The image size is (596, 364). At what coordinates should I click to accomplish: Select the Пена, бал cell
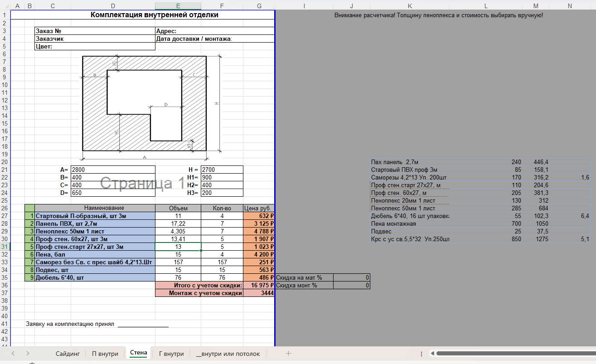click(95, 254)
